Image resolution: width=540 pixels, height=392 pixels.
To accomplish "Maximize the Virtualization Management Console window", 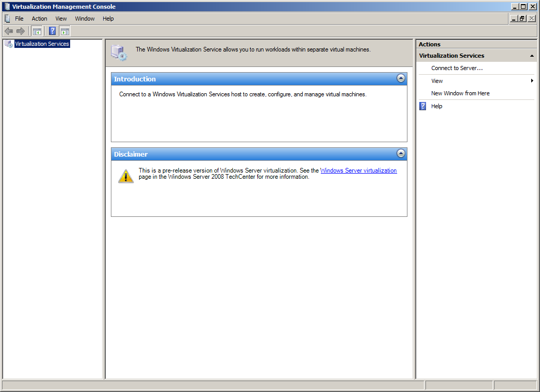I will coord(523,7).
